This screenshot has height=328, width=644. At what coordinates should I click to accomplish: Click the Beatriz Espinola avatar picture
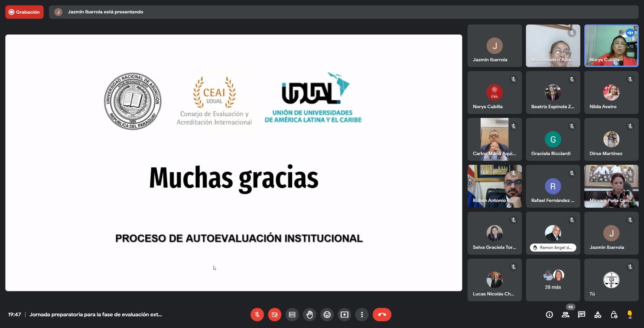coord(553,93)
